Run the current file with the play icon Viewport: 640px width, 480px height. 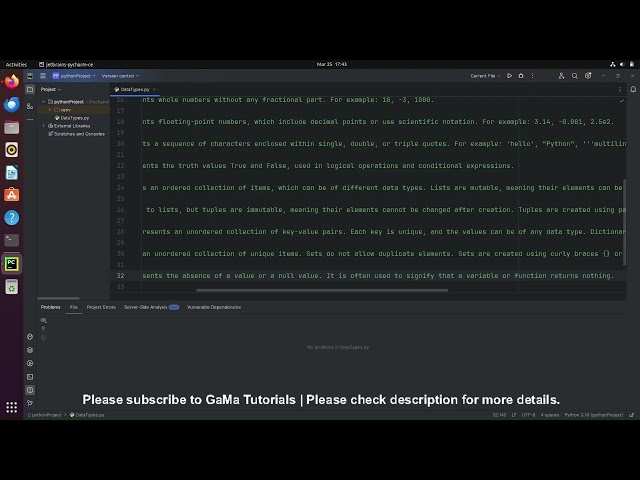click(509, 76)
